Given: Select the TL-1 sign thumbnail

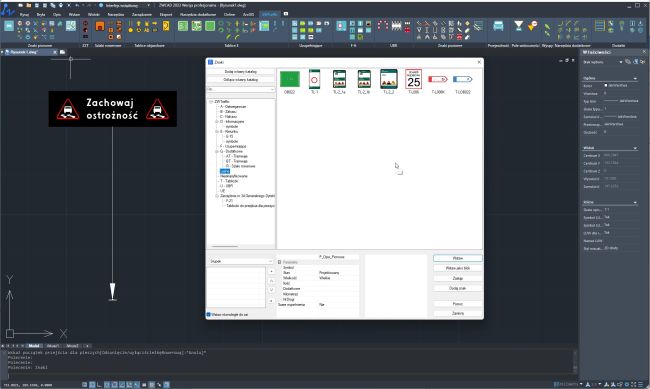Looking at the screenshot, I should pyautogui.click(x=314, y=79).
